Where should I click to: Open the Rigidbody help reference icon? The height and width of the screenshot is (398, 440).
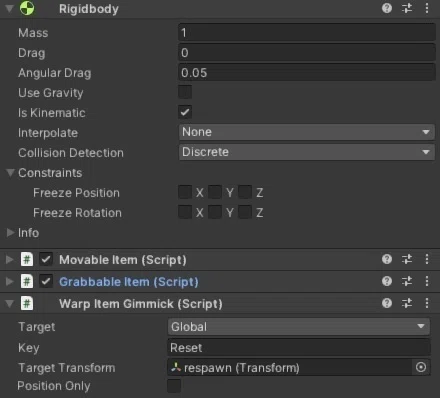point(387,8)
